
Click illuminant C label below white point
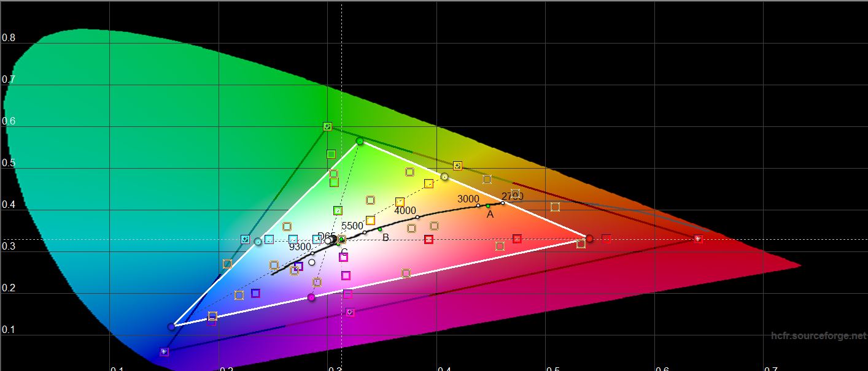coord(344,253)
